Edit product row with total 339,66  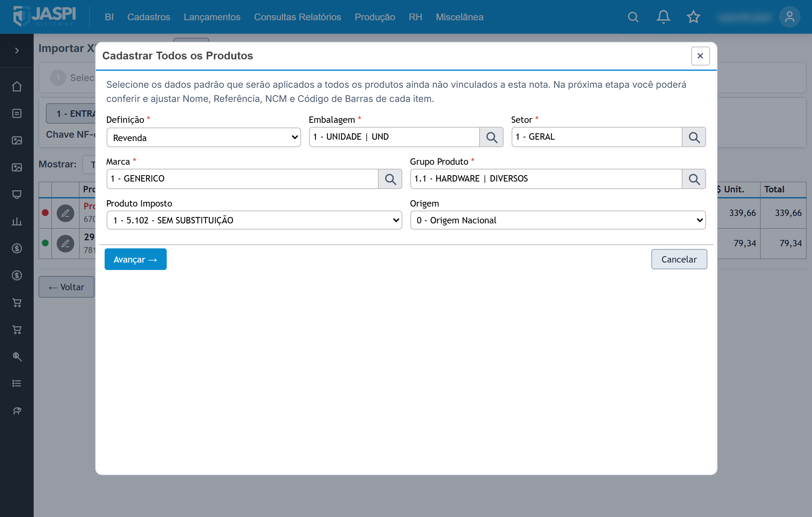click(65, 213)
